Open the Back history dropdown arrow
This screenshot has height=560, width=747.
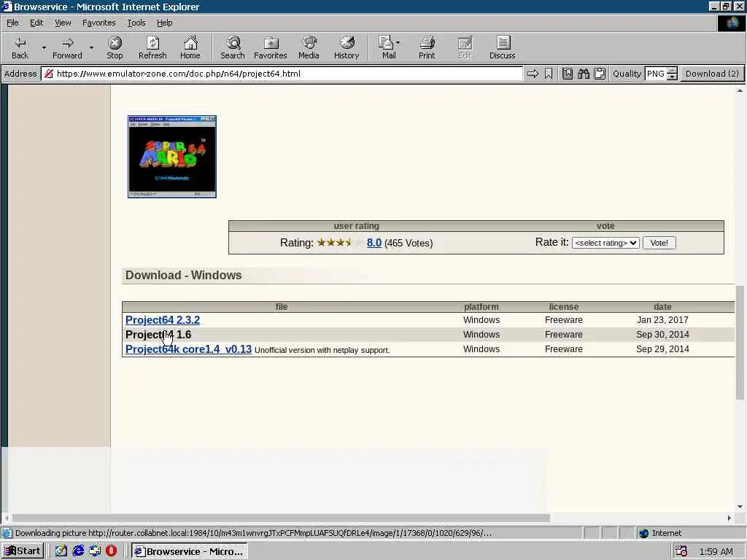click(44, 47)
